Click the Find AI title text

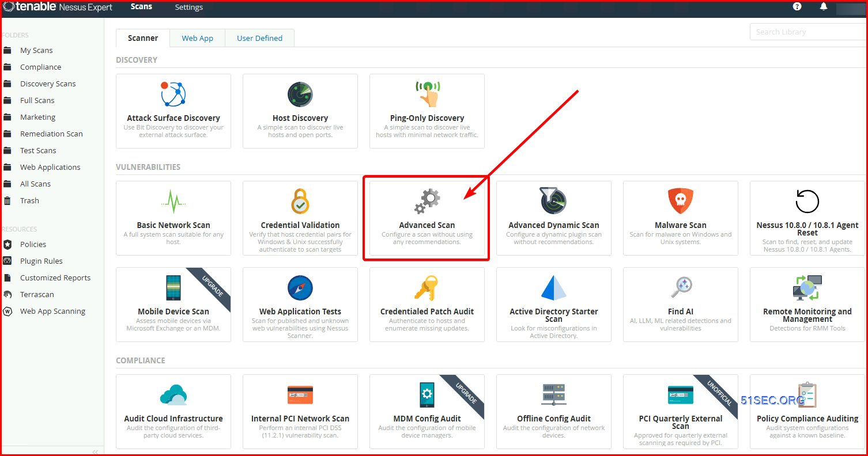[x=681, y=311]
